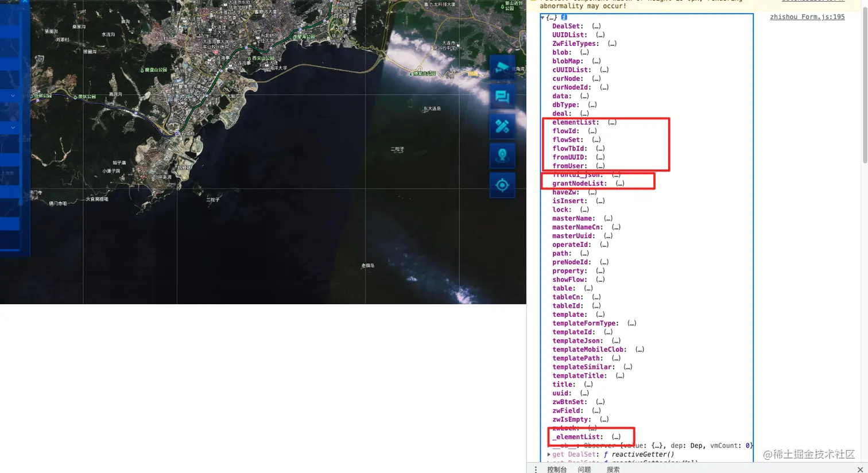The height and width of the screenshot is (473, 868).
Task: Invoke getter for curNodeId property
Action: (604, 87)
